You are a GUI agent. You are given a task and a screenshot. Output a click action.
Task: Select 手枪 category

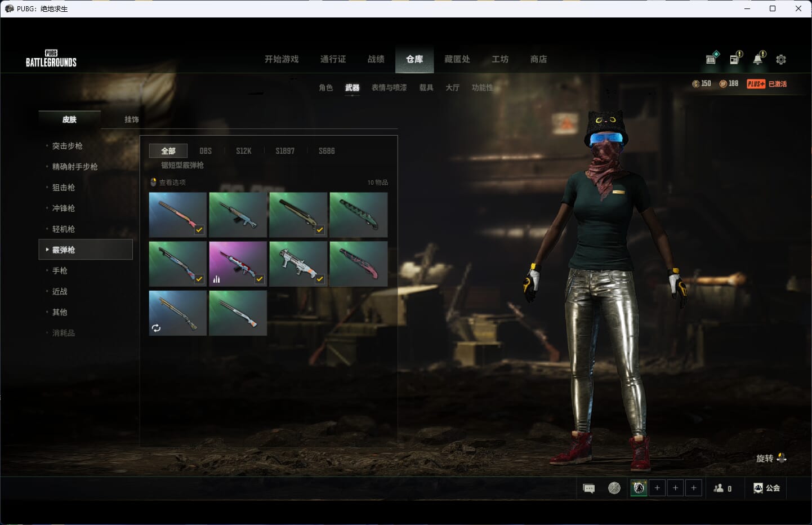(x=60, y=271)
